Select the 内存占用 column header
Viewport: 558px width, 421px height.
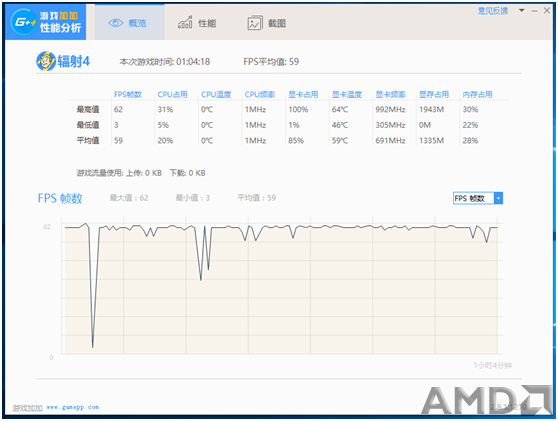pos(478,94)
